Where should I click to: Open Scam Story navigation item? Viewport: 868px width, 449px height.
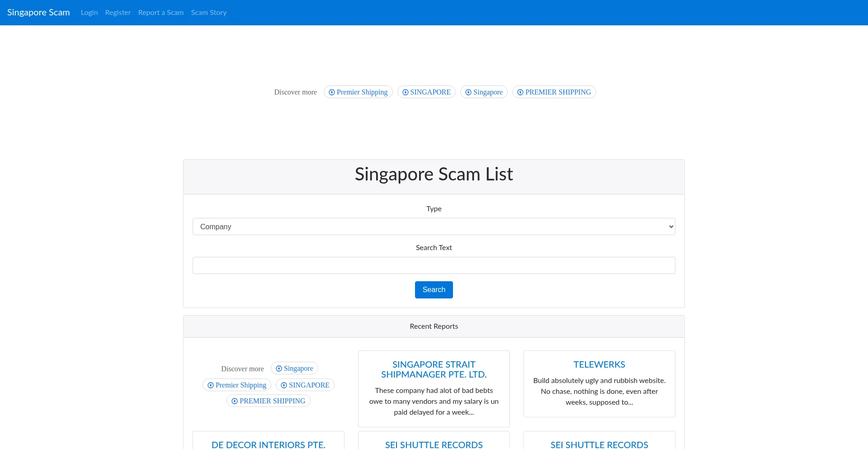[x=209, y=13]
